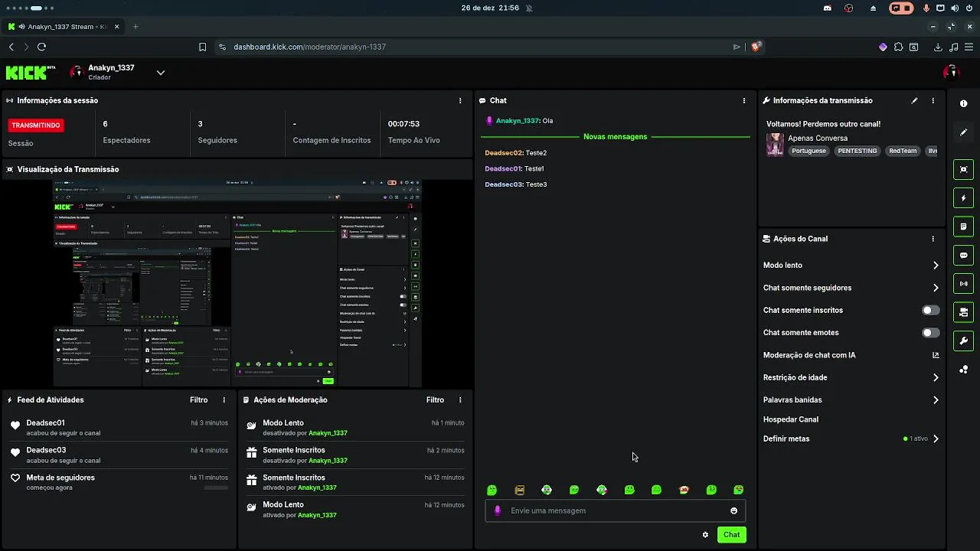Click Filtro in Feed de Atividades
The image size is (980, 551).
(199, 400)
